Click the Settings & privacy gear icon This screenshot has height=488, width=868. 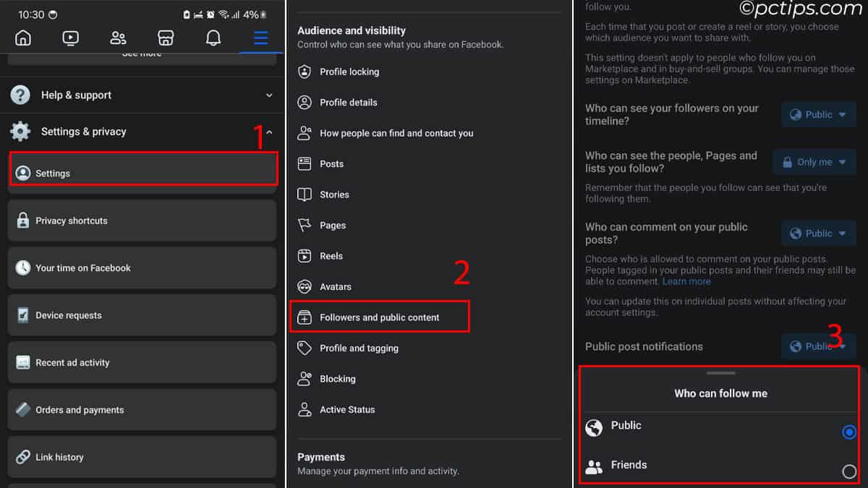click(20, 132)
